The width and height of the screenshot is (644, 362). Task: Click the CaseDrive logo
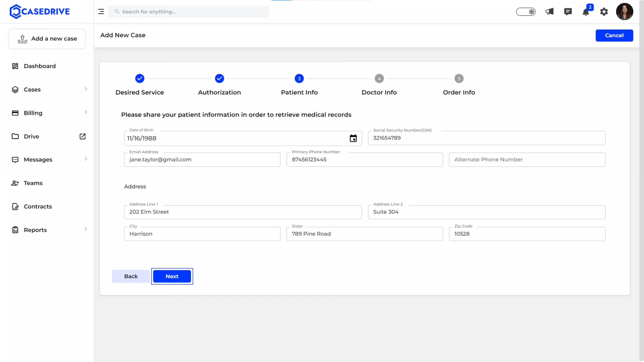[40, 11]
